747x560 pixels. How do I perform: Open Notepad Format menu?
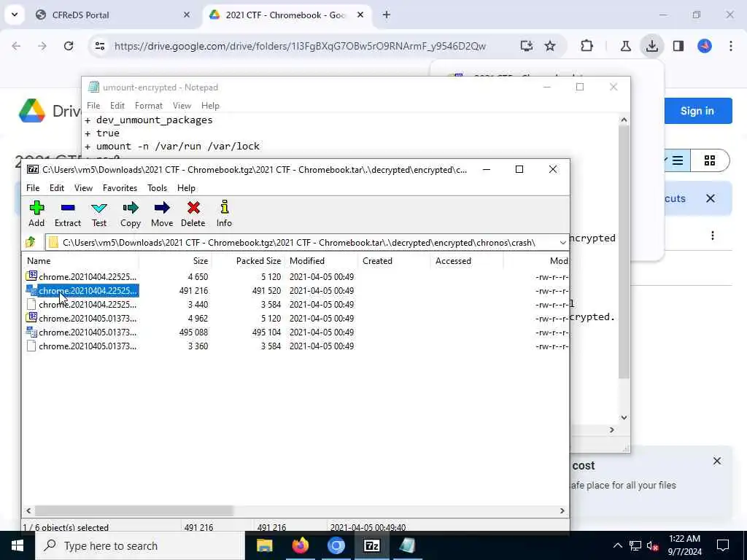coord(149,106)
